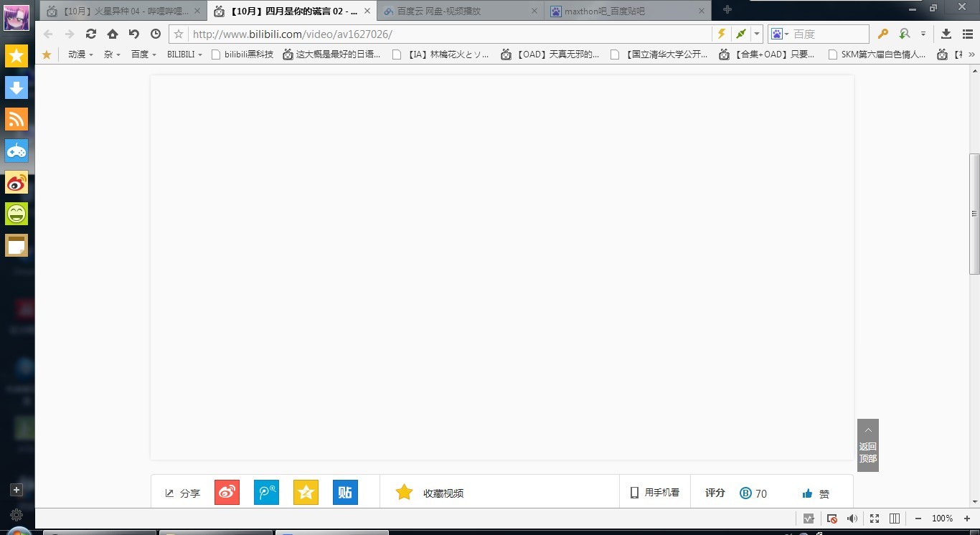Switch to the 四月是你的谎言 02 tab
The height and width of the screenshot is (535, 980).
[292, 11]
